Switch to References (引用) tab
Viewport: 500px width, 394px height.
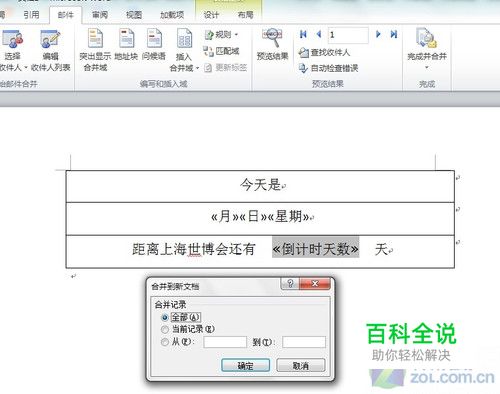[32, 15]
